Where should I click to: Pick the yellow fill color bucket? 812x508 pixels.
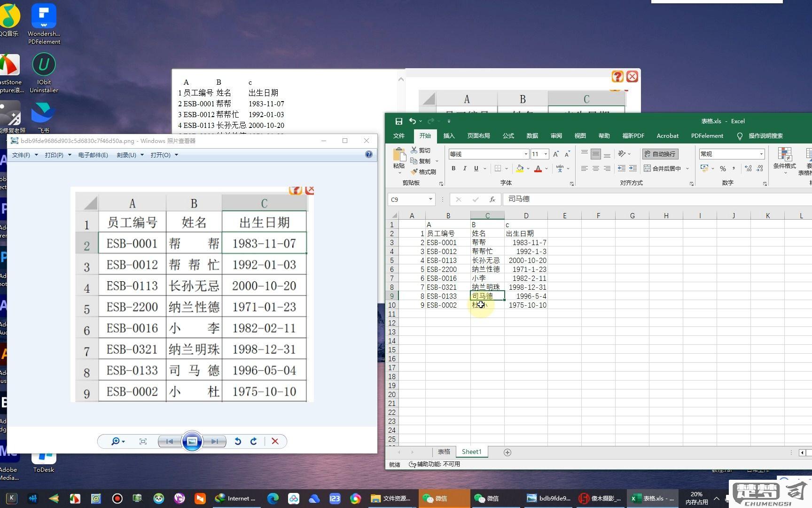[x=520, y=168]
